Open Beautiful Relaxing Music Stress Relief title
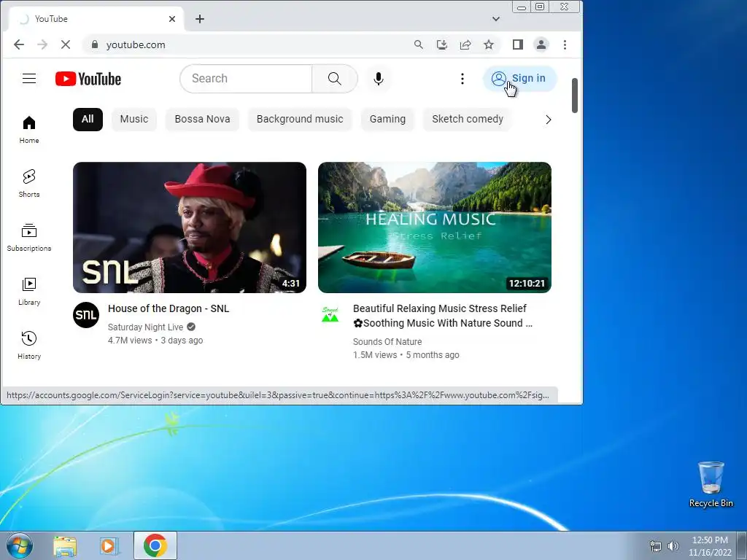747x560 pixels. [x=443, y=316]
